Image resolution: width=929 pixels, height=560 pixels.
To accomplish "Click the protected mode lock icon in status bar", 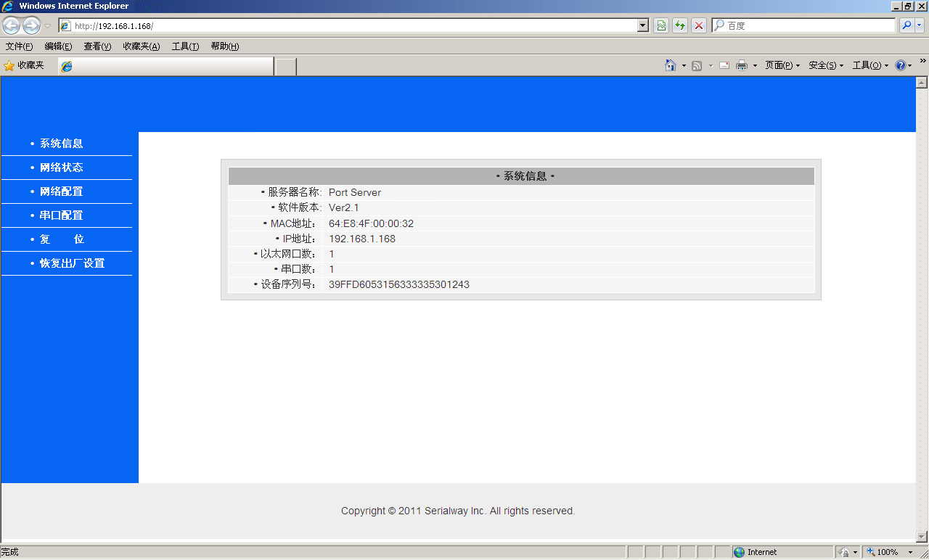I will click(844, 552).
